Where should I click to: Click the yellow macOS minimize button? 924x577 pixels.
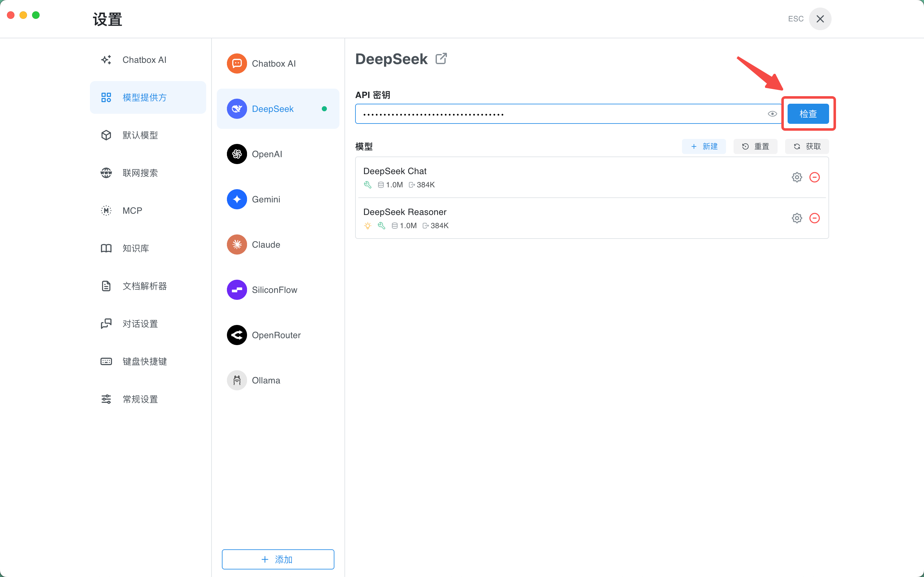coord(23,15)
